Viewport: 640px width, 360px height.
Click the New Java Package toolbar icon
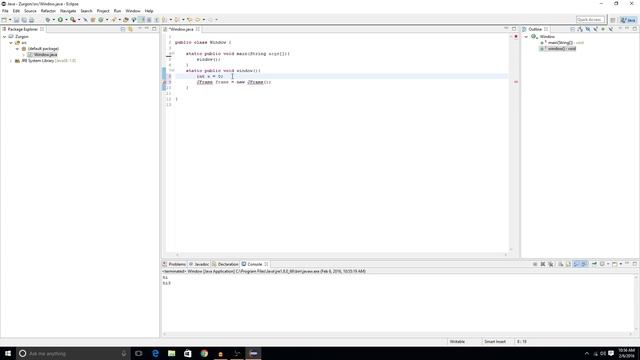[93, 20]
